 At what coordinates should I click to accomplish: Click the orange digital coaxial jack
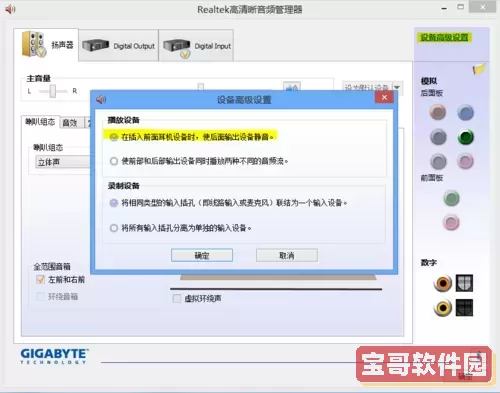coord(443,283)
